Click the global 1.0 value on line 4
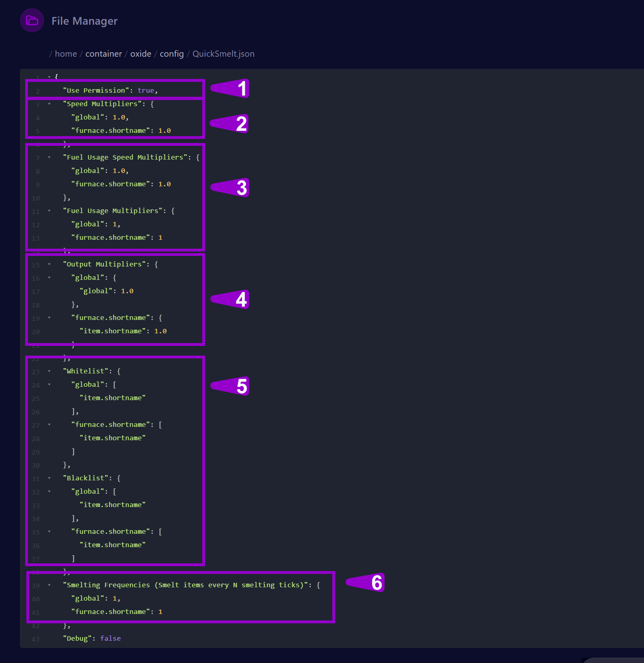Viewport: 644px width, 663px height. [x=119, y=117]
